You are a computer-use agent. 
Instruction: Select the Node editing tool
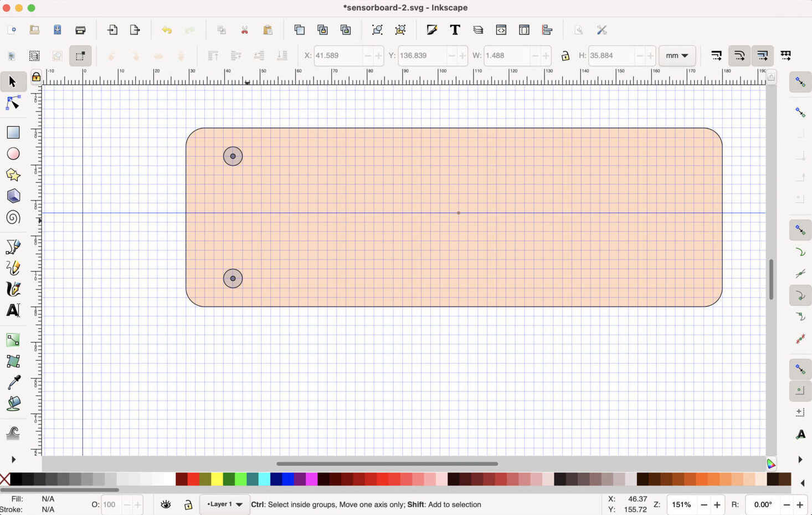click(x=13, y=104)
